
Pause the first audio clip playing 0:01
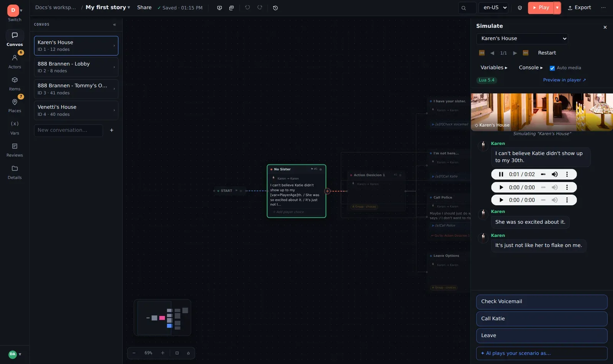pos(501,174)
